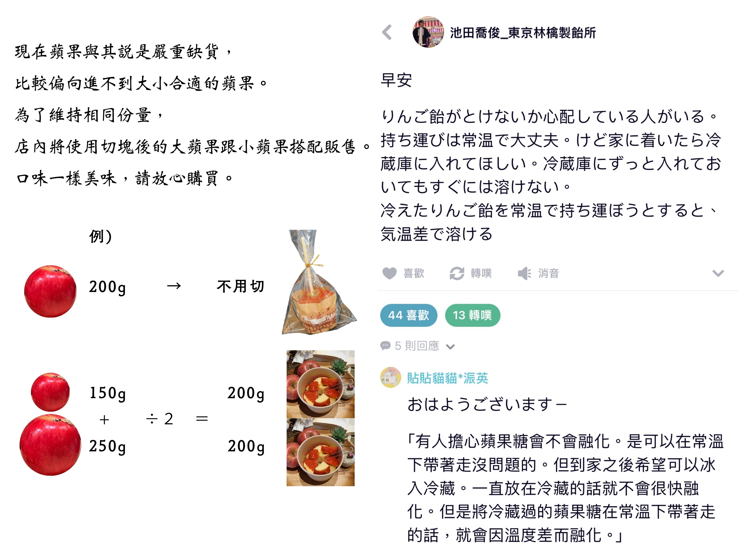Expand the post options chevron at right

pyautogui.click(x=718, y=273)
